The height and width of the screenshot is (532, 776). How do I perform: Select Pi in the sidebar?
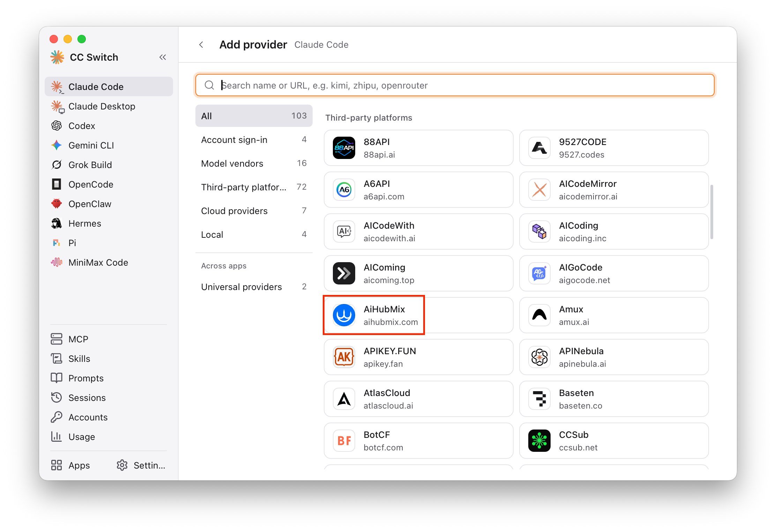109,243
